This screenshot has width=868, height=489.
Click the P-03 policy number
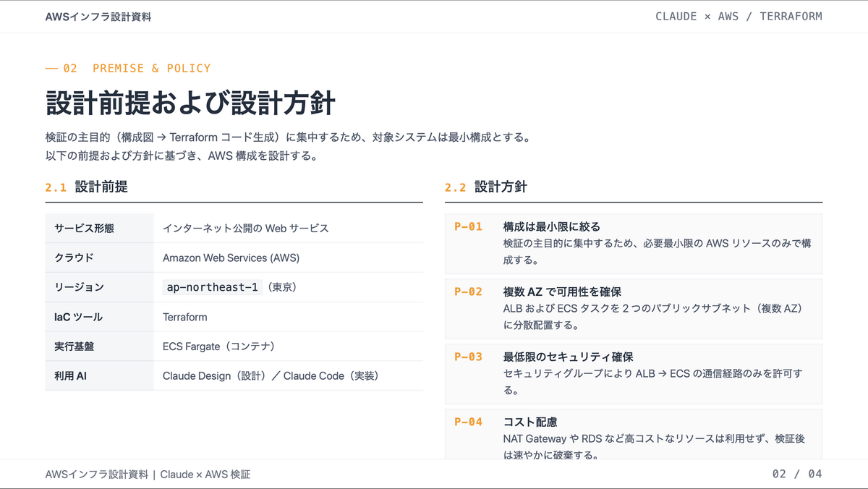click(x=468, y=357)
